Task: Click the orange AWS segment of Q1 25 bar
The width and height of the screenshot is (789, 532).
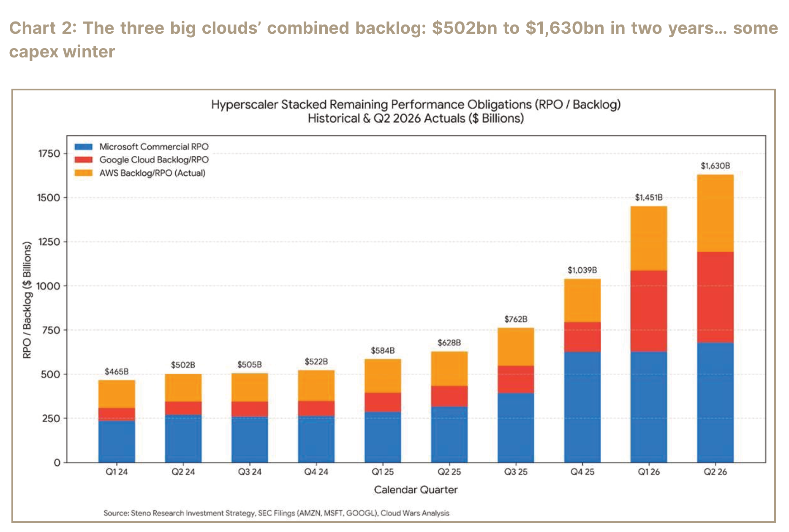Action: (383, 376)
